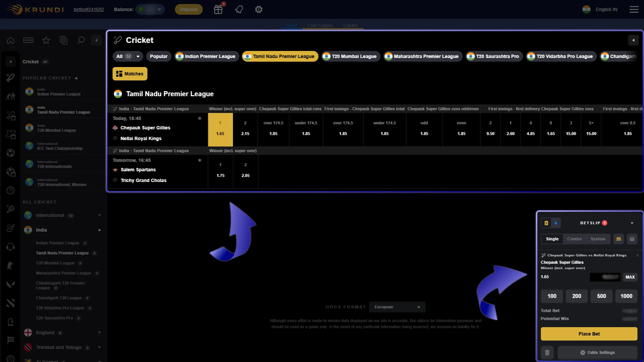
Task: Toggle the Tamil Nadu Premier League filter chip
Action: click(x=280, y=56)
